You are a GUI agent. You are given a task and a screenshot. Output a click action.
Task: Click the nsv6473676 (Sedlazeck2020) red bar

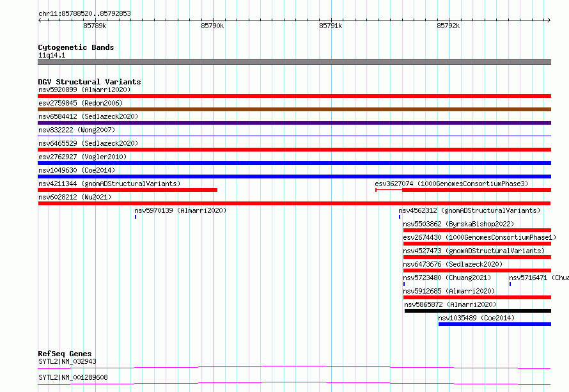(x=477, y=270)
